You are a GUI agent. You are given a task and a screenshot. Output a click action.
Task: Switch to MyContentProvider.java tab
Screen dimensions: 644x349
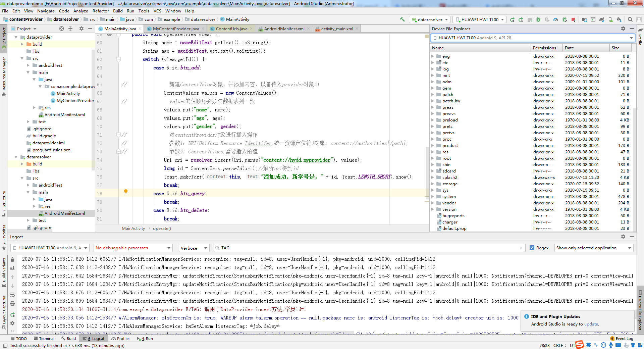pos(175,29)
